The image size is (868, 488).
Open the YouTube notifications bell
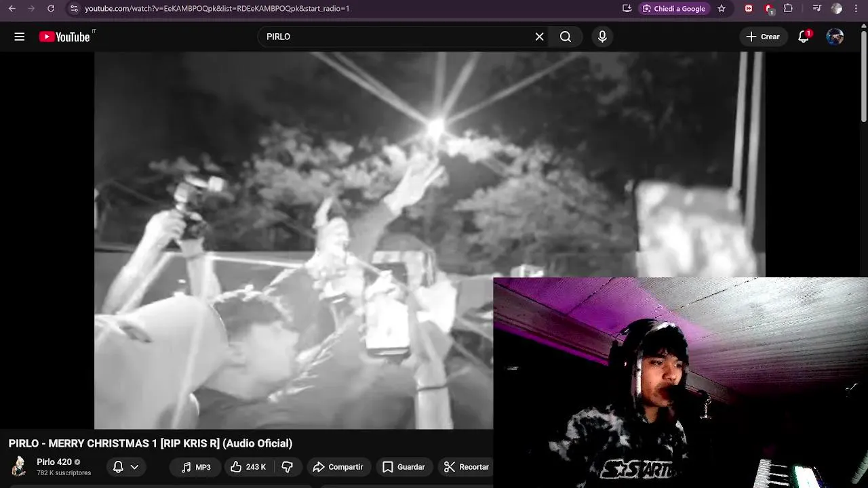point(804,37)
